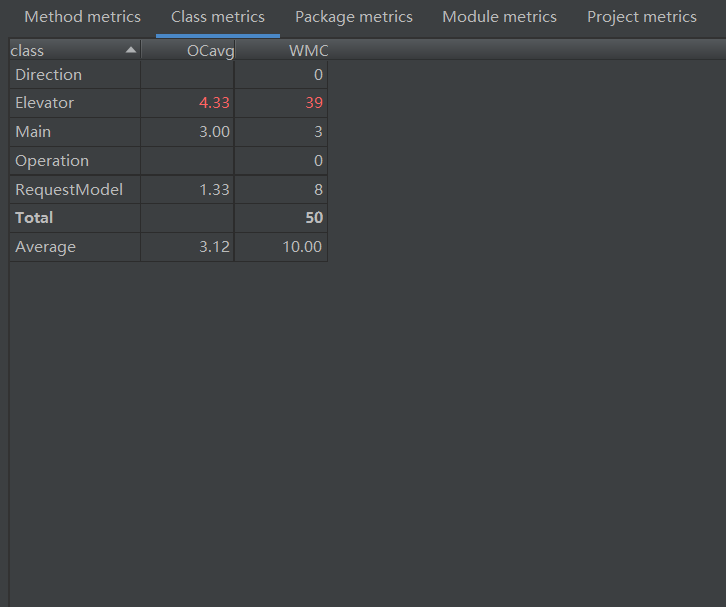The width and height of the screenshot is (726, 607).
Task: Select the Elevator class row
Action: (45, 103)
